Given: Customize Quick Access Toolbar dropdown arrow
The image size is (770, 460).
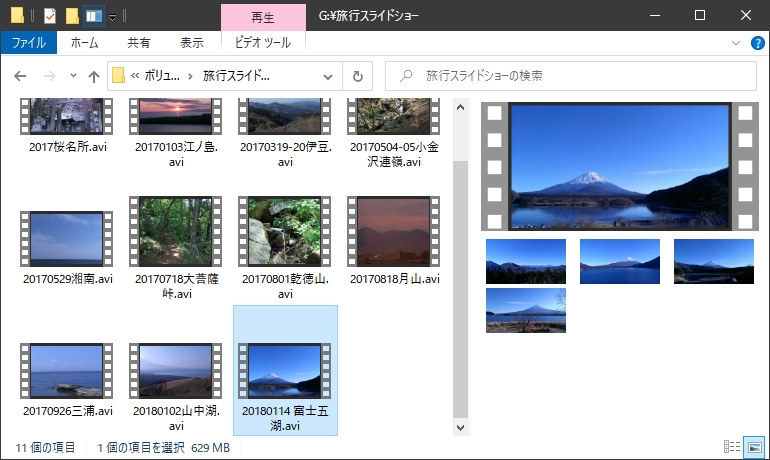Looking at the screenshot, I should tap(112, 17).
